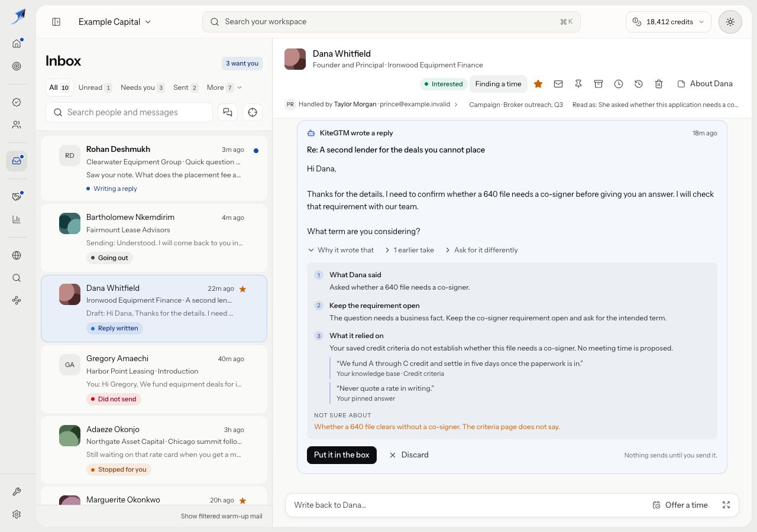Open the home icon in left sidebar
Image resolution: width=757 pixels, height=532 pixels.
coord(17,43)
